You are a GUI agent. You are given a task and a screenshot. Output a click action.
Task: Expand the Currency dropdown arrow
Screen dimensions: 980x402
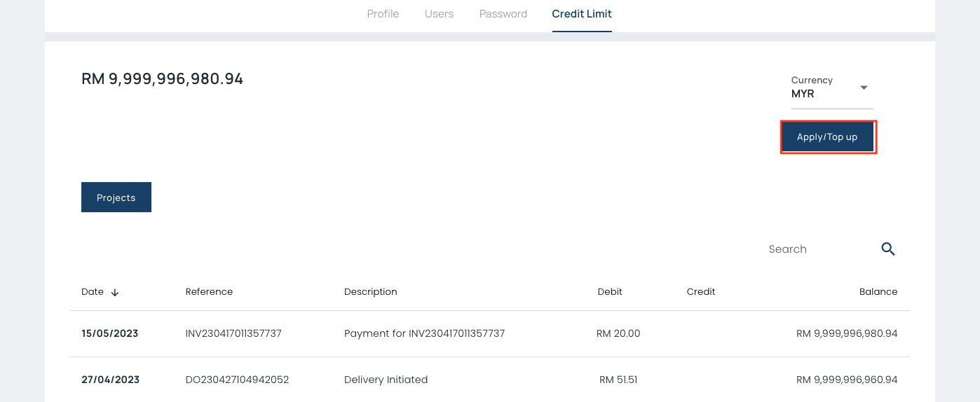pyautogui.click(x=864, y=88)
